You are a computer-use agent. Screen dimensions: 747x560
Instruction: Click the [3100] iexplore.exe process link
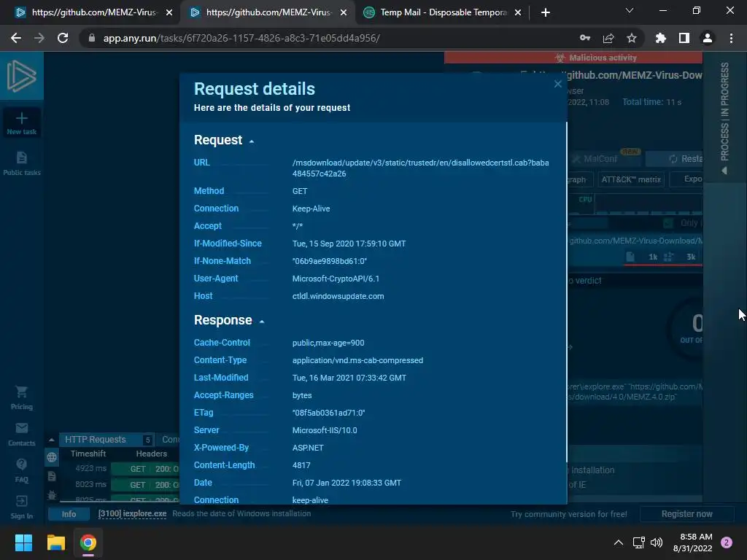pyautogui.click(x=132, y=514)
